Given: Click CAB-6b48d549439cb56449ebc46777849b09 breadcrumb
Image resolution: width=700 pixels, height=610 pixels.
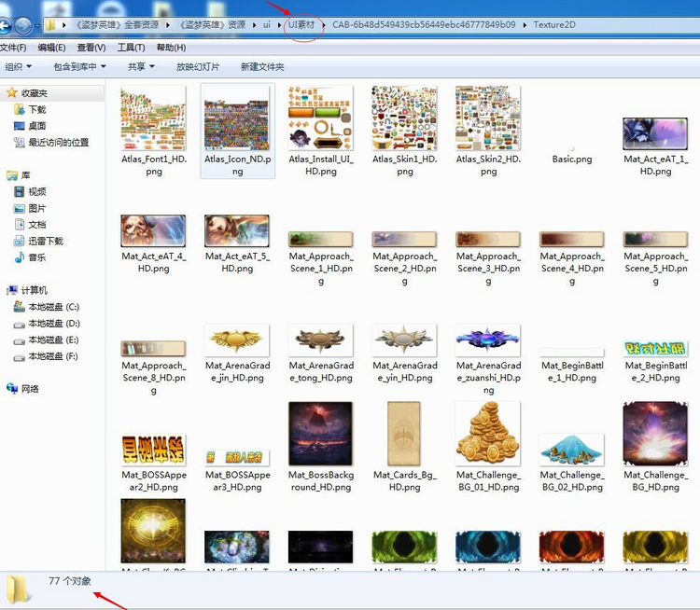Looking at the screenshot, I should coord(424,24).
